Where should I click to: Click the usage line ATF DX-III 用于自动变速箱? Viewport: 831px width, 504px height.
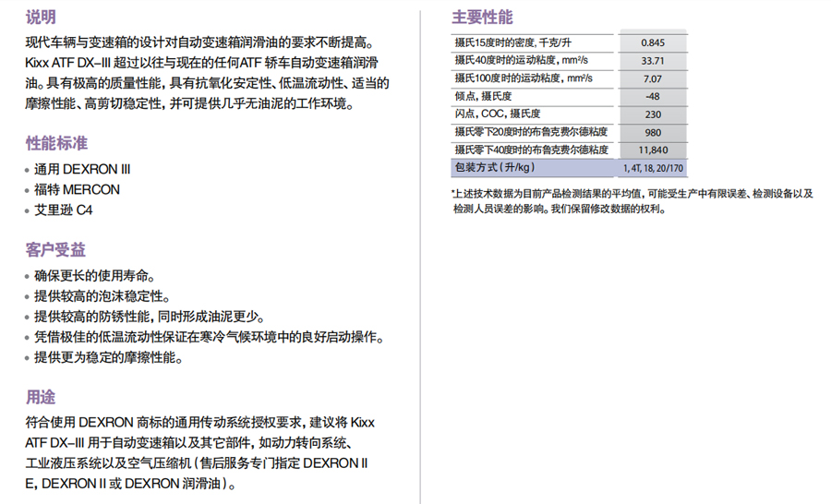point(188,442)
